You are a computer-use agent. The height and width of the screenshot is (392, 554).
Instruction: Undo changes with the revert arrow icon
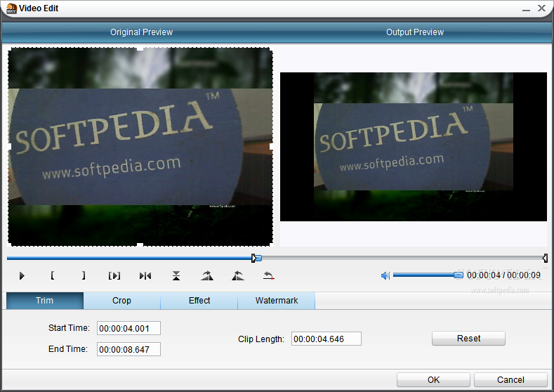click(268, 275)
